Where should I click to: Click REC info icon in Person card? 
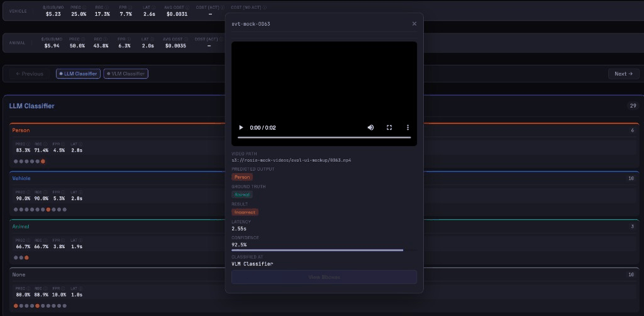[x=46, y=144]
